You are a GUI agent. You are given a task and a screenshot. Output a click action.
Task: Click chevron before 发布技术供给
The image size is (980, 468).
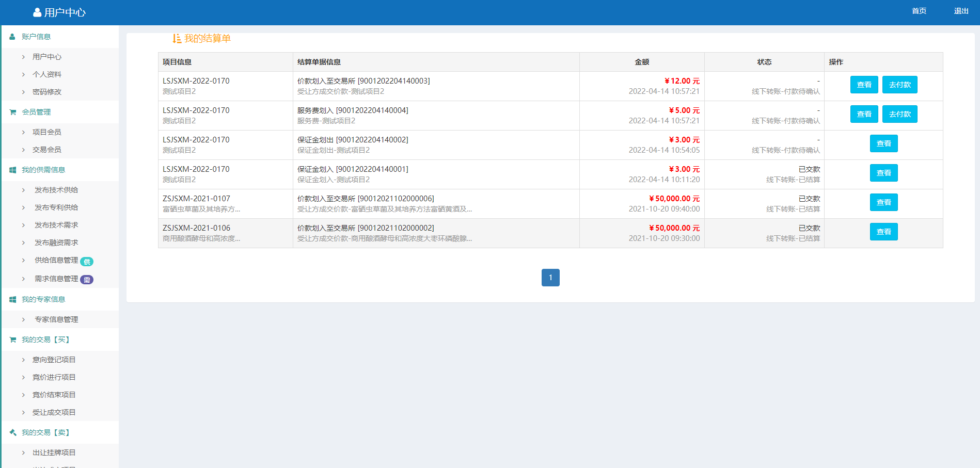(23, 190)
